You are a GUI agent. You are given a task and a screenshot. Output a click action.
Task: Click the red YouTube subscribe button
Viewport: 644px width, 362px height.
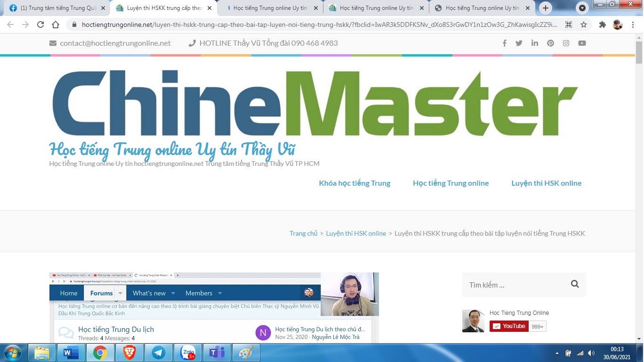click(508, 326)
